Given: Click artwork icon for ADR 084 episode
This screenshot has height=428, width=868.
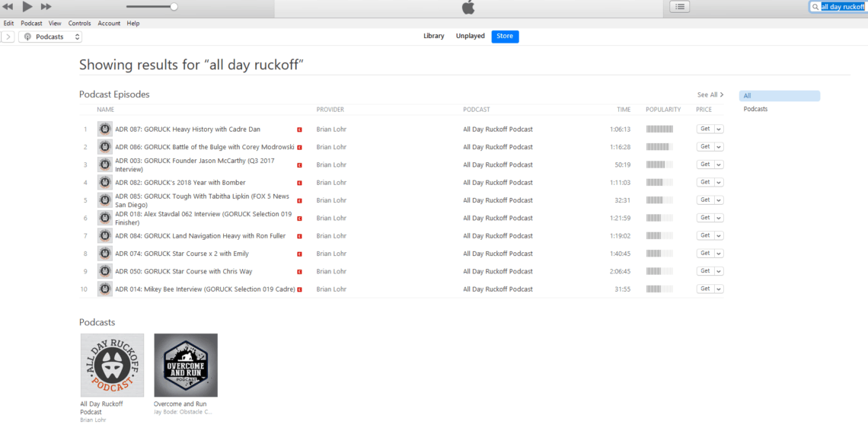Looking at the screenshot, I should click(104, 235).
